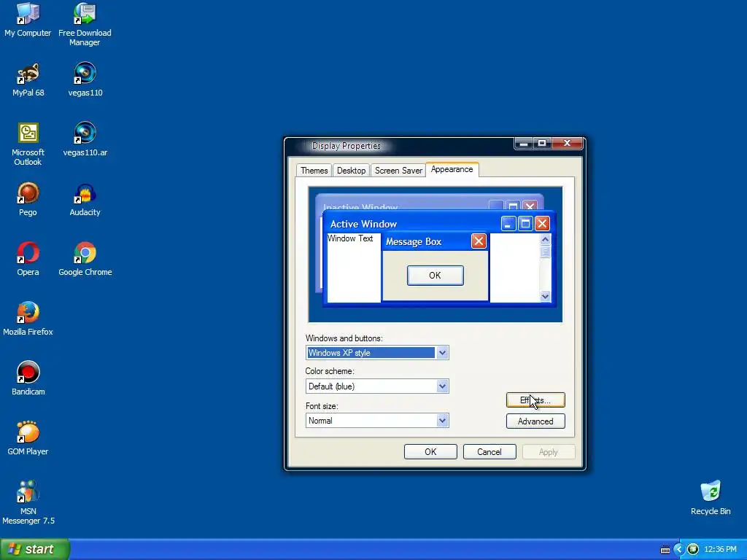
Task: Open the Font size dropdown
Action: (x=442, y=421)
